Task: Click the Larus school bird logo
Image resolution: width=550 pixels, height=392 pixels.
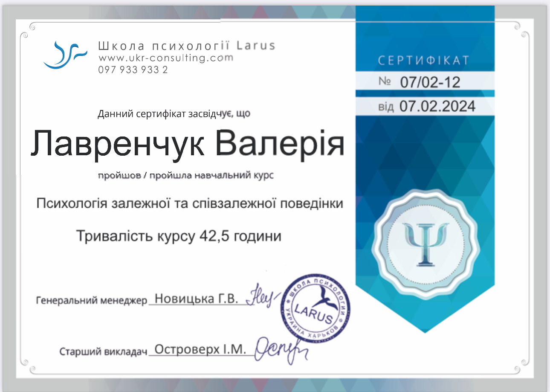Action: [x=65, y=55]
